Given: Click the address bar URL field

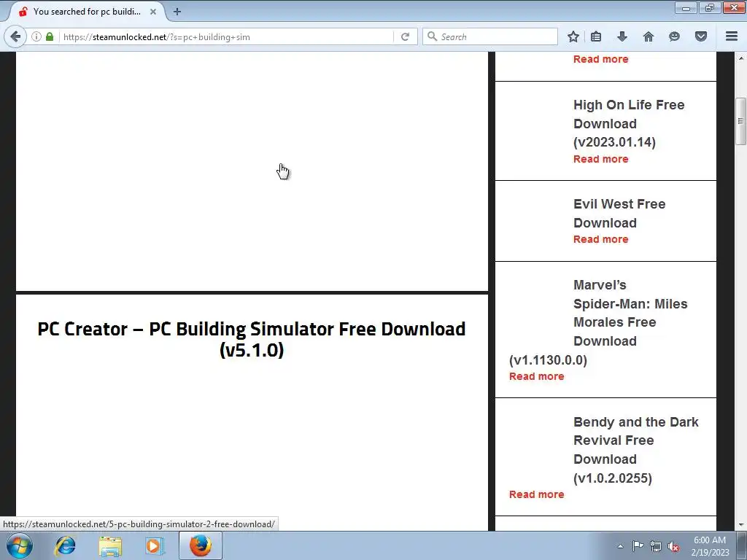Looking at the screenshot, I should tap(228, 36).
